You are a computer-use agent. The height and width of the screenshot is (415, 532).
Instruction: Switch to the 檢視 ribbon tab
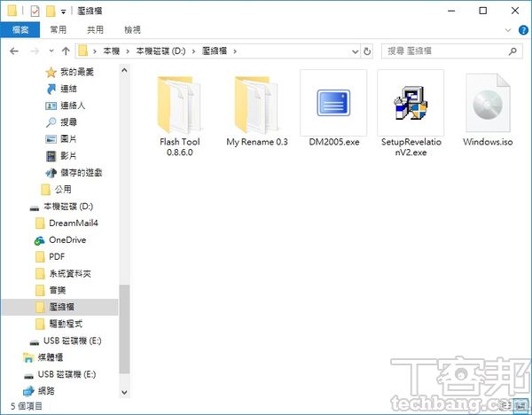(132, 30)
